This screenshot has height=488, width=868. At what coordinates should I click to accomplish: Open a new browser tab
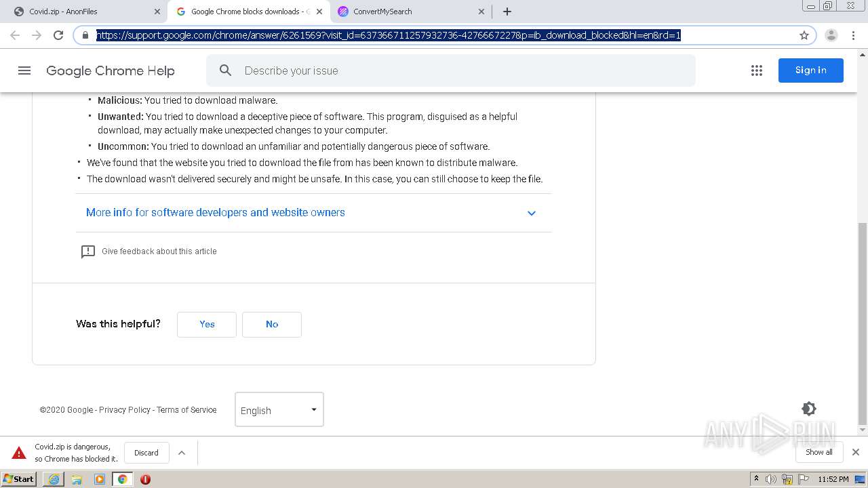pos(507,12)
